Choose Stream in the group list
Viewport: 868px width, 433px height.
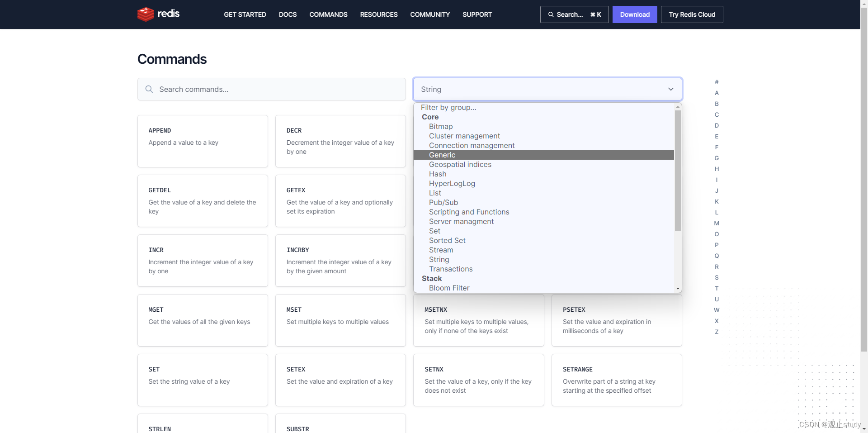544,250
